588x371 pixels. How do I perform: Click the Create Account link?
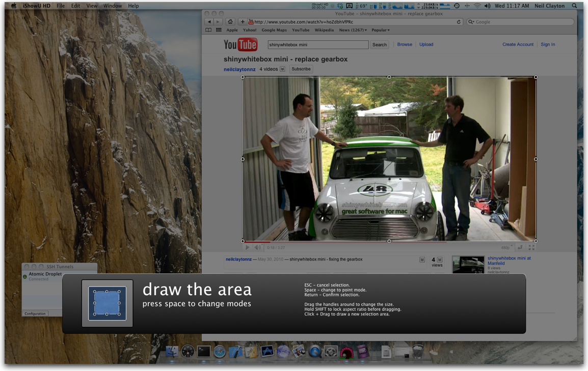pos(518,44)
